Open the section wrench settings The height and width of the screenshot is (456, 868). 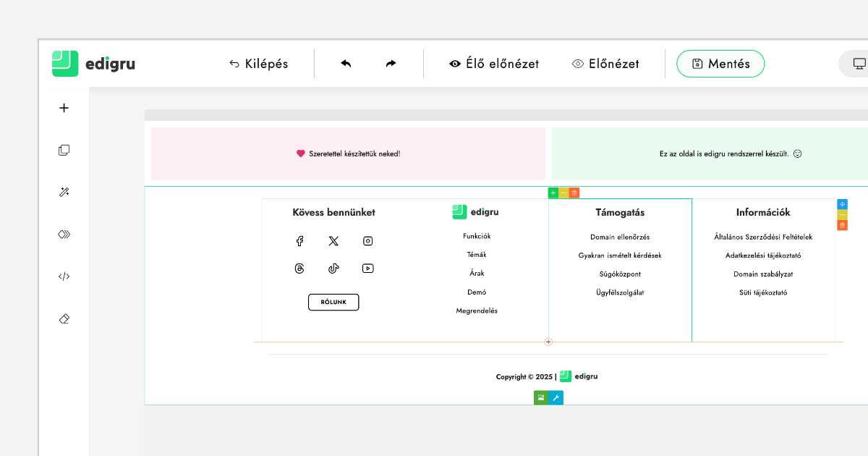point(556,397)
